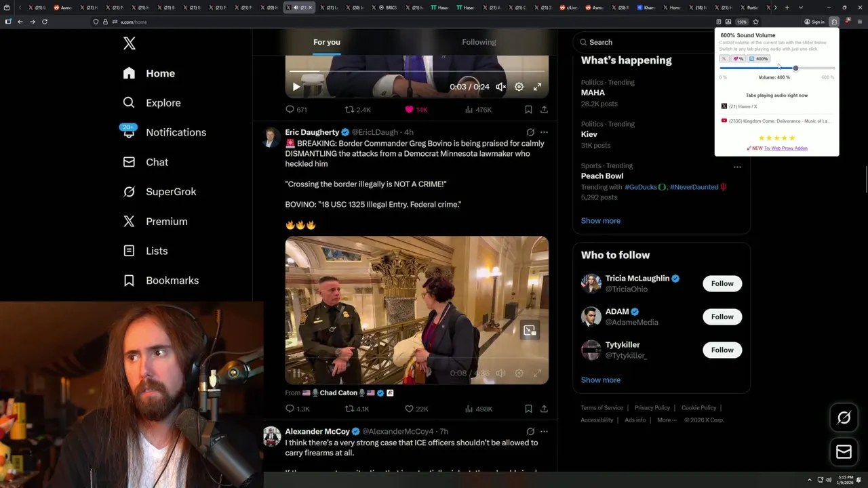
Task: Repost Eric Daugherty post (4.1K)
Action: coord(357,409)
